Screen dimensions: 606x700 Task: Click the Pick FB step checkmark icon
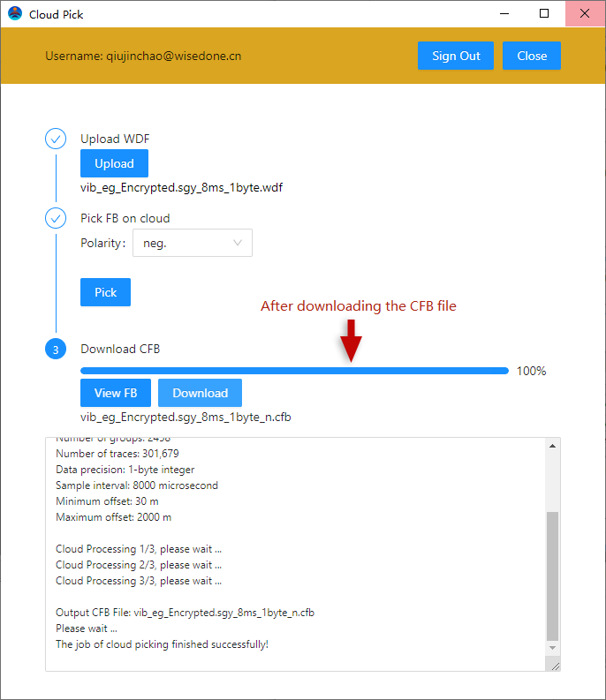click(56, 218)
